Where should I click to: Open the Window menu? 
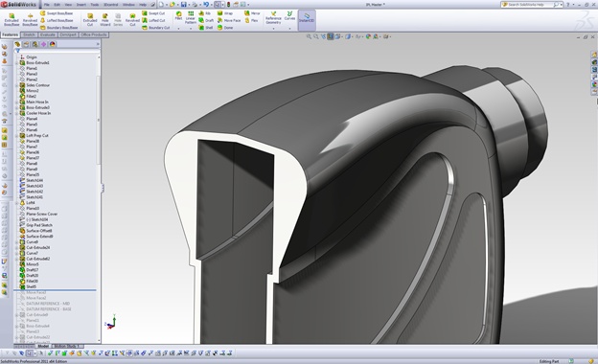[128, 5]
